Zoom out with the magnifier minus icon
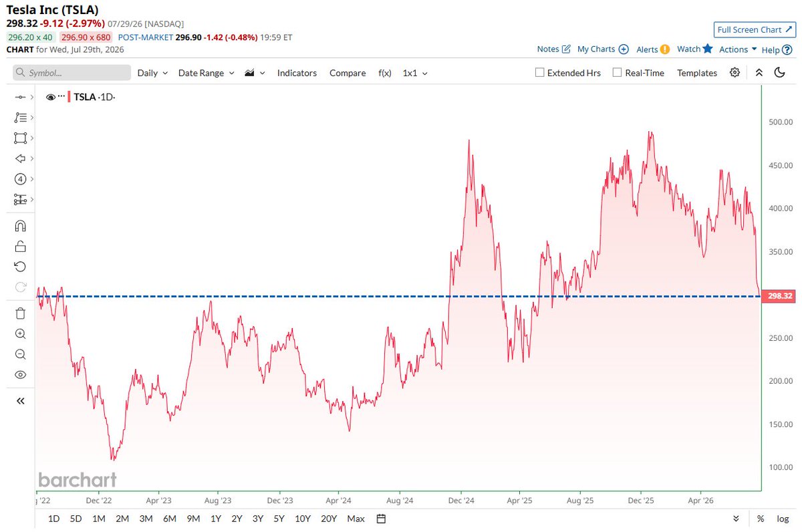The width and height of the screenshot is (802, 532). click(20, 354)
